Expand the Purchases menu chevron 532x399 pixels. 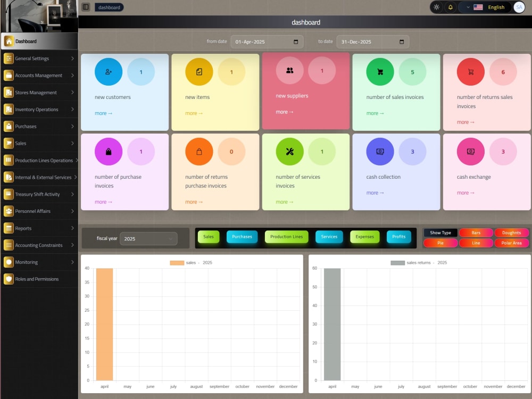pyautogui.click(x=72, y=126)
